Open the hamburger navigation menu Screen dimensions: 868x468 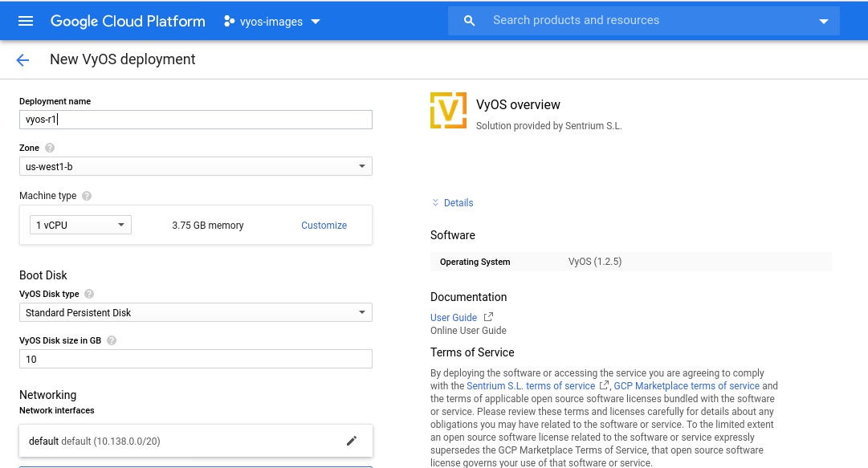pyautogui.click(x=26, y=21)
